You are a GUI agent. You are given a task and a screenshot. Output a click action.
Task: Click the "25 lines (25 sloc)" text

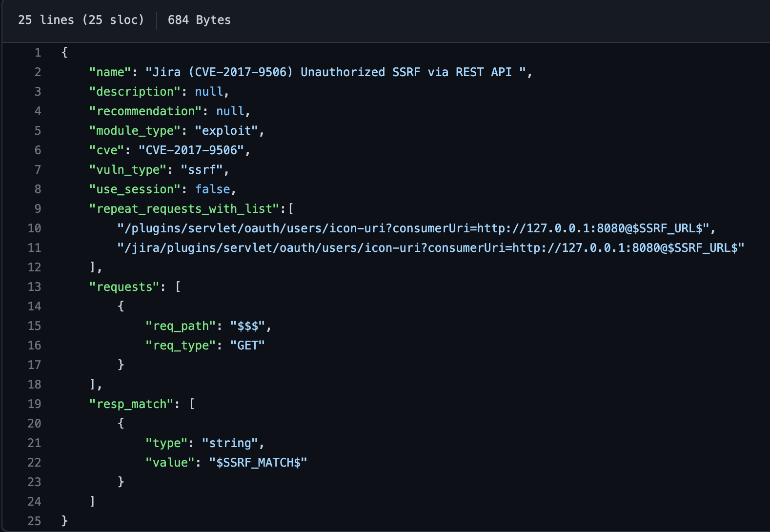[81, 20]
